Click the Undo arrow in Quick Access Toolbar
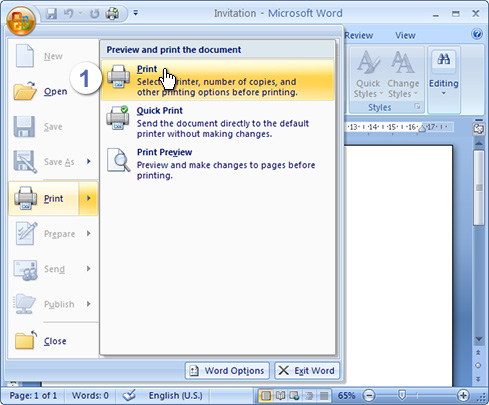 tap(69, 14)
